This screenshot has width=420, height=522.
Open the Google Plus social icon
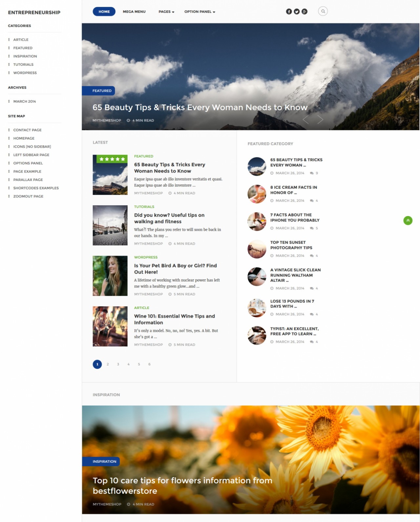[x=304, y=11]
